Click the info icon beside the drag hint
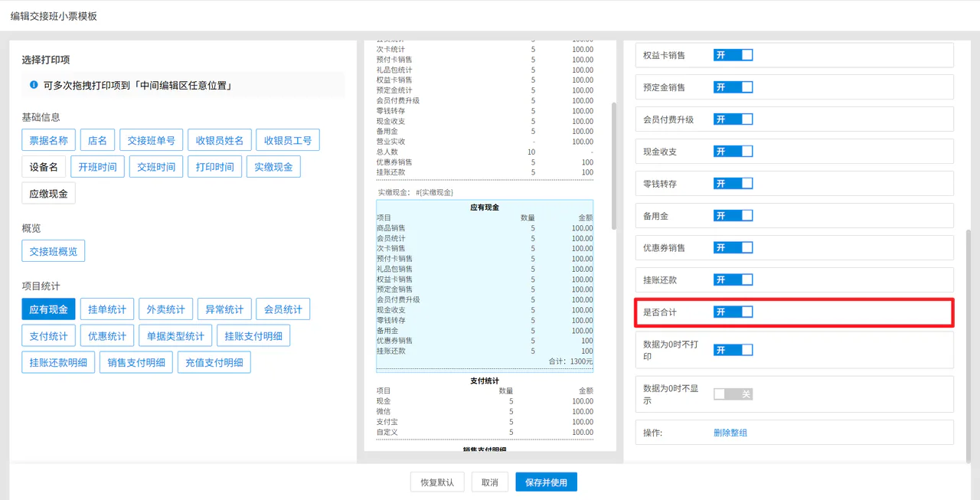 coord(34,85)
